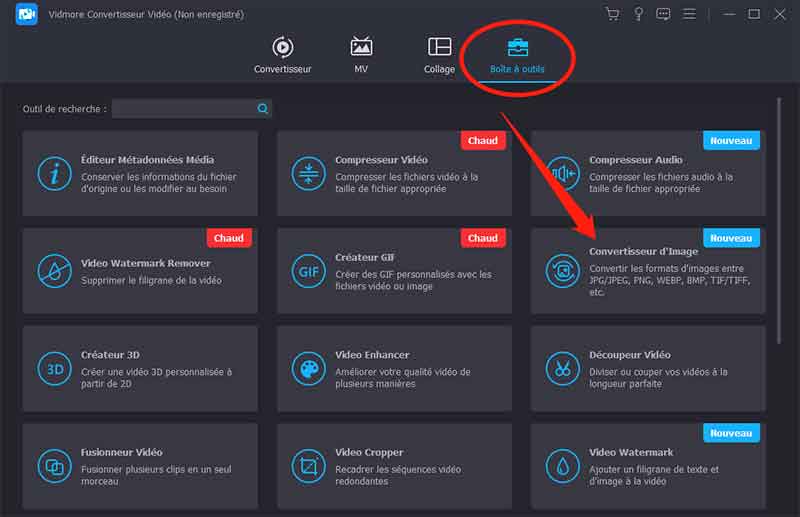Select the Boîte à outils tab
Viewport: 800px width, 517px height.
517,55
